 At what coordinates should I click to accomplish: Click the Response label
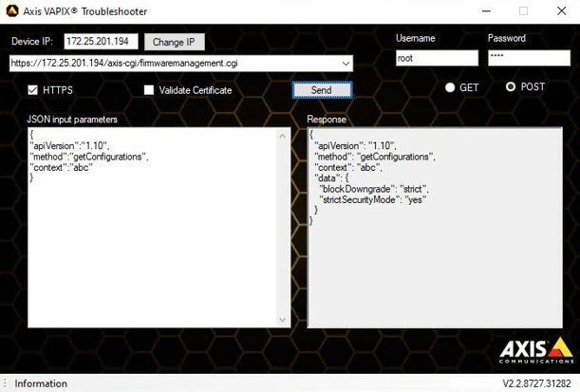327,120
